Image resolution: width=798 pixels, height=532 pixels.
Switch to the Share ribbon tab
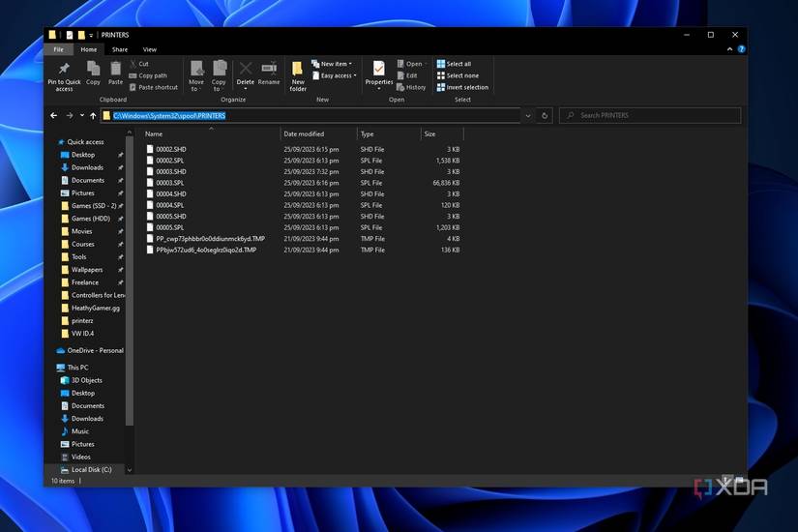click(x=120, y=49)
